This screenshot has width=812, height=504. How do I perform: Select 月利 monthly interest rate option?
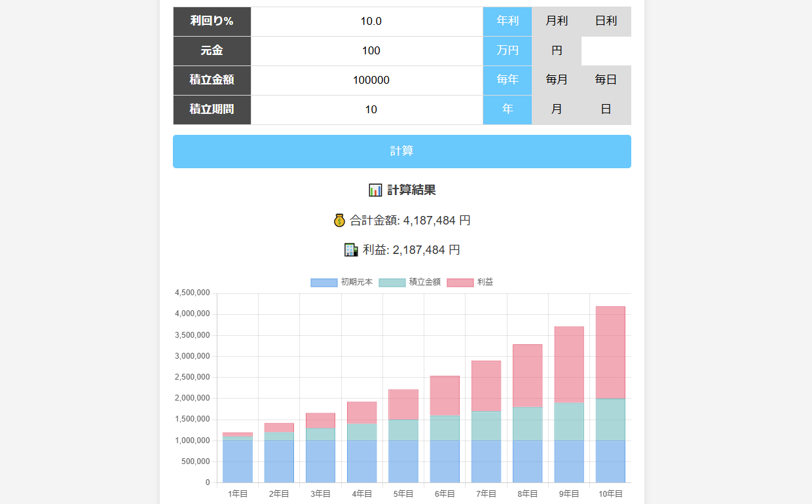pos(557,21)
